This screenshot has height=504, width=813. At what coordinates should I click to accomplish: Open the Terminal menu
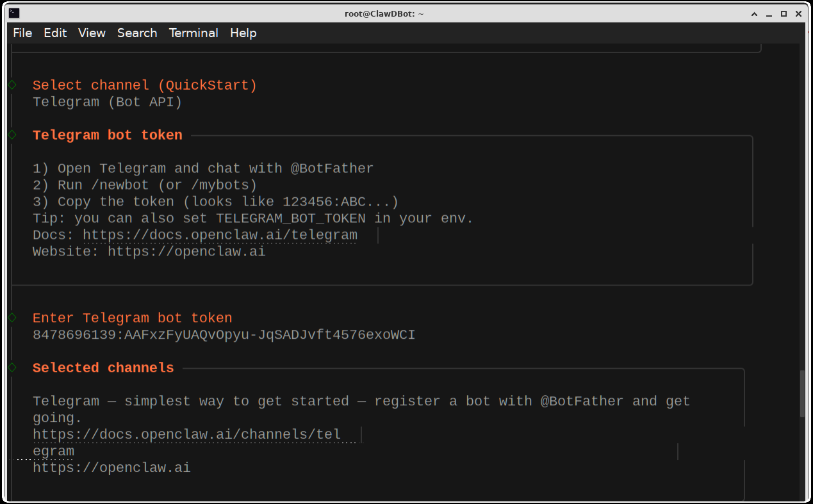tap(193, 33)
